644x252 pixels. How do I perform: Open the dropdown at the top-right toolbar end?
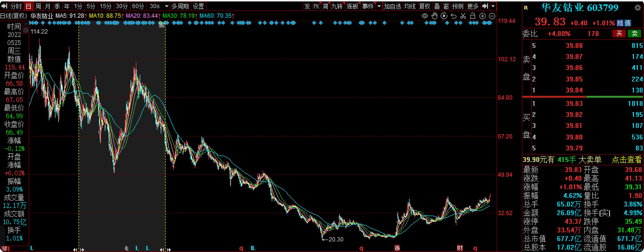[493, 6]
